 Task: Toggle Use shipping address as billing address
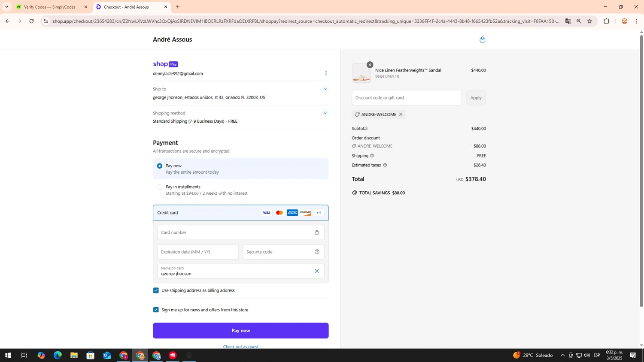(x=156, y=290)
